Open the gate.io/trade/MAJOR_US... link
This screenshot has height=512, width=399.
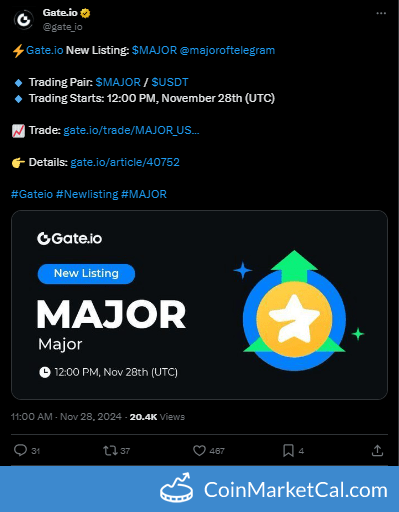click(x=131, y=130)
